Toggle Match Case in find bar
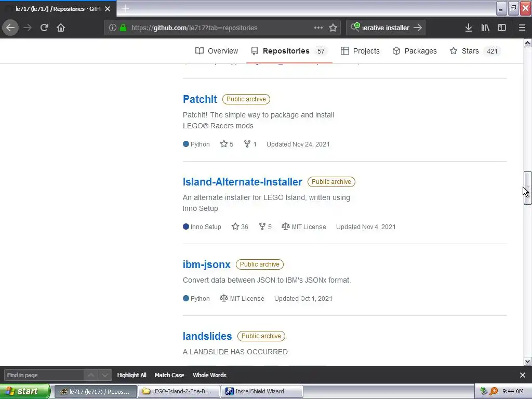 click(x=169, y=375)
